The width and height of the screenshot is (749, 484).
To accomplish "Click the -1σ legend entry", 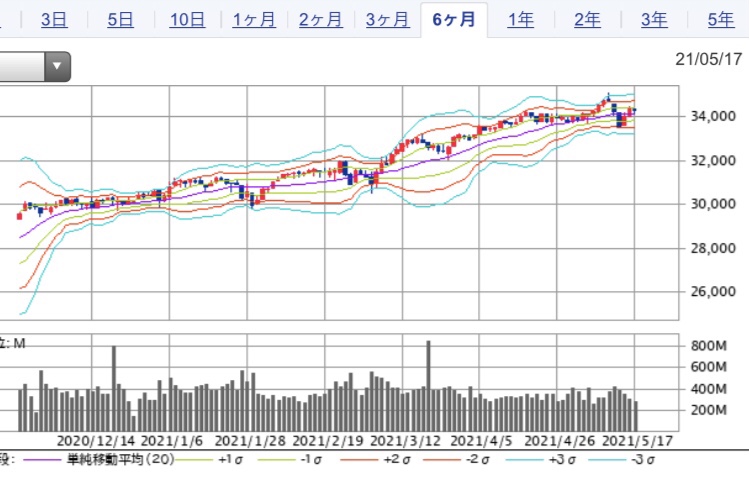I will click(311, 460).
